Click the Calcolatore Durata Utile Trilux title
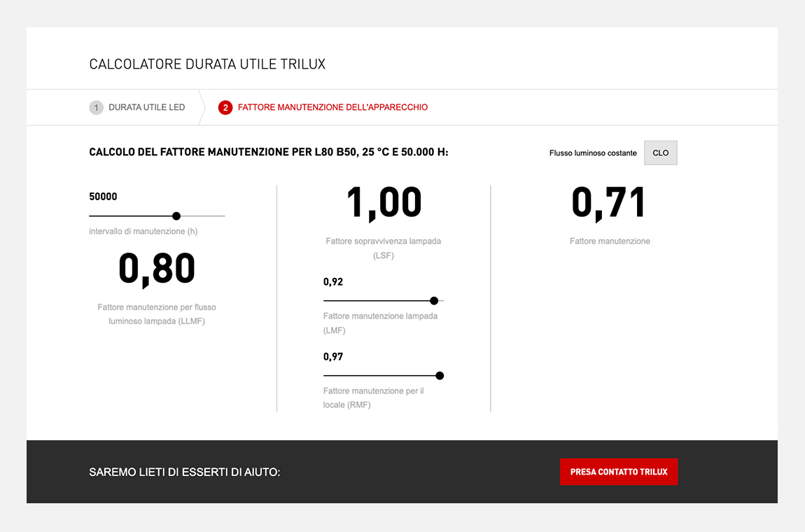The height and width of the screenshot is (532, 805). (x=207, y=64)
